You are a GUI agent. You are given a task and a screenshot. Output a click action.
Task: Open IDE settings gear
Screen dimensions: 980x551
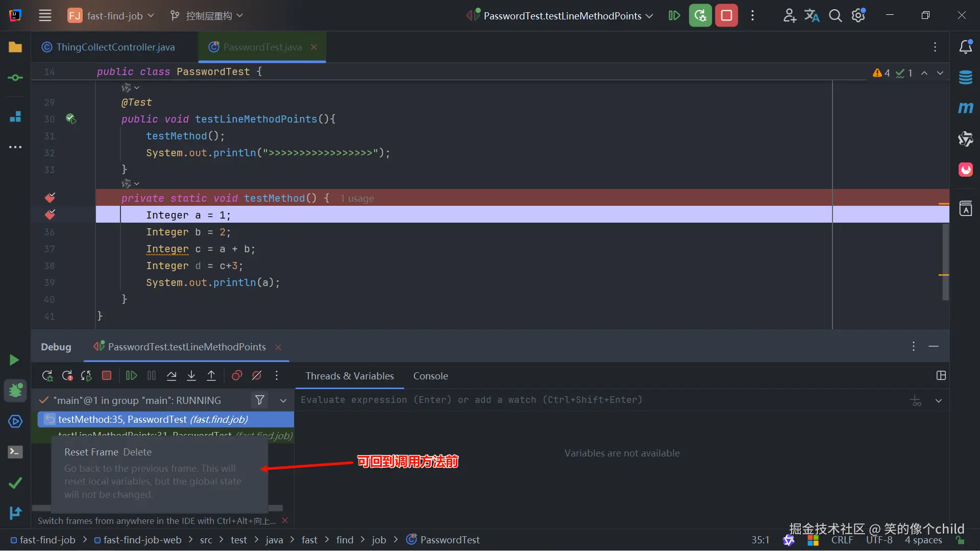(859, 15)
